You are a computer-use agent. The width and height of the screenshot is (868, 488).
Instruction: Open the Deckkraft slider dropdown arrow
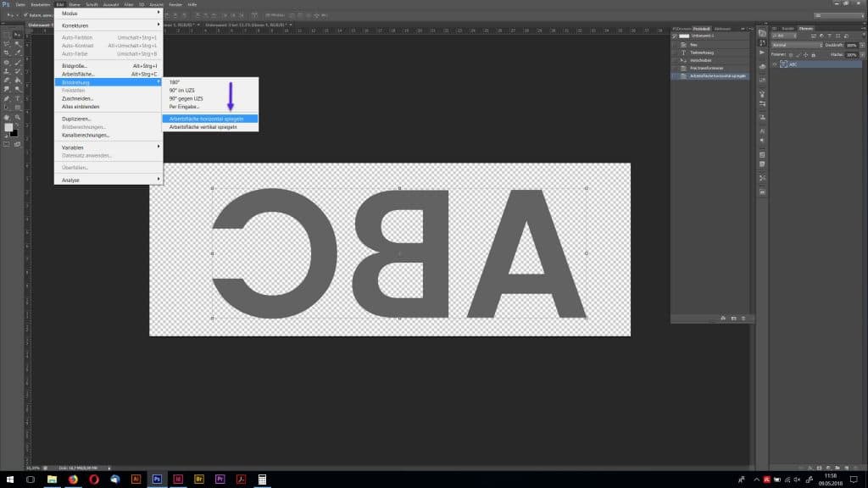(862, 46)
